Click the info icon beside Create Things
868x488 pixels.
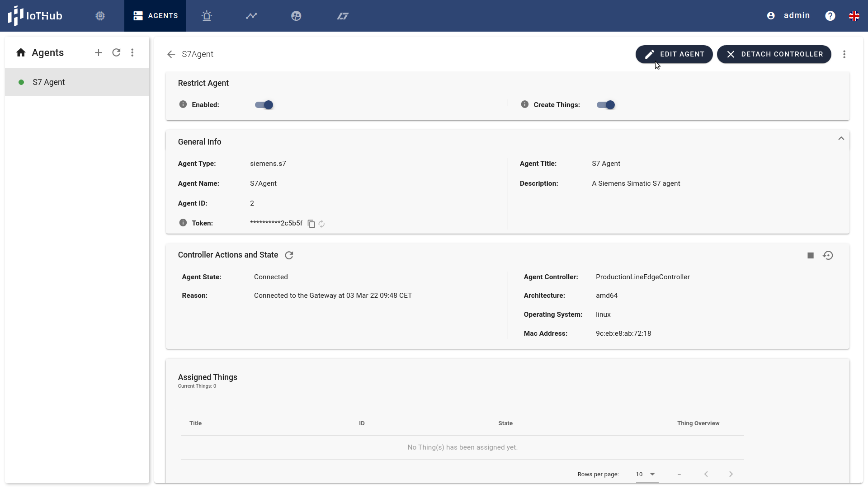coord(525,104)
